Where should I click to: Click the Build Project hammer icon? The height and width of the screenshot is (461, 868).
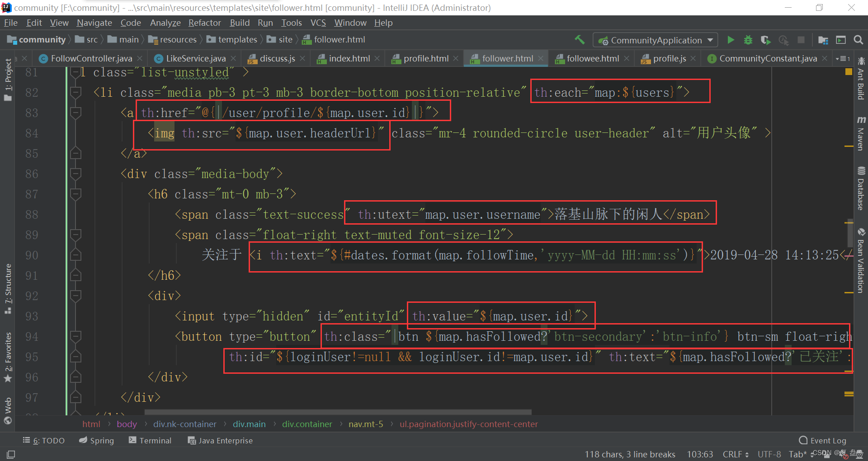[580, 40]
